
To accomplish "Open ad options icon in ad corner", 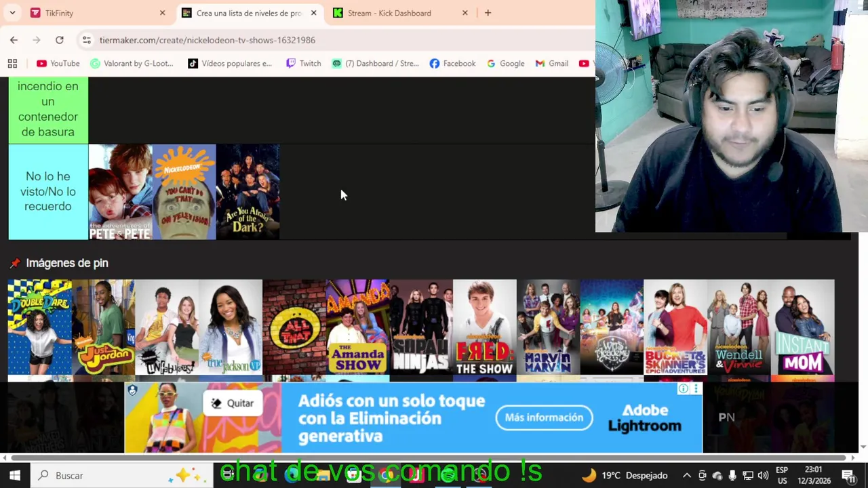I will [696, 389].
